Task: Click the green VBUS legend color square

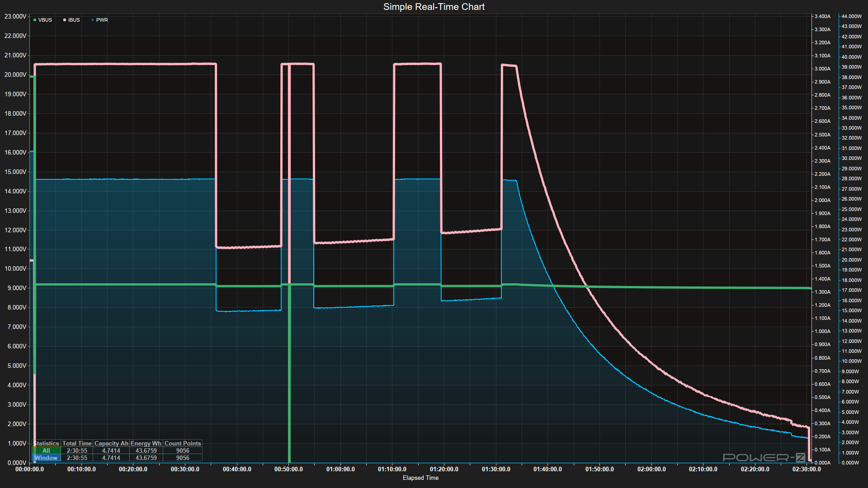Action: 35,20
